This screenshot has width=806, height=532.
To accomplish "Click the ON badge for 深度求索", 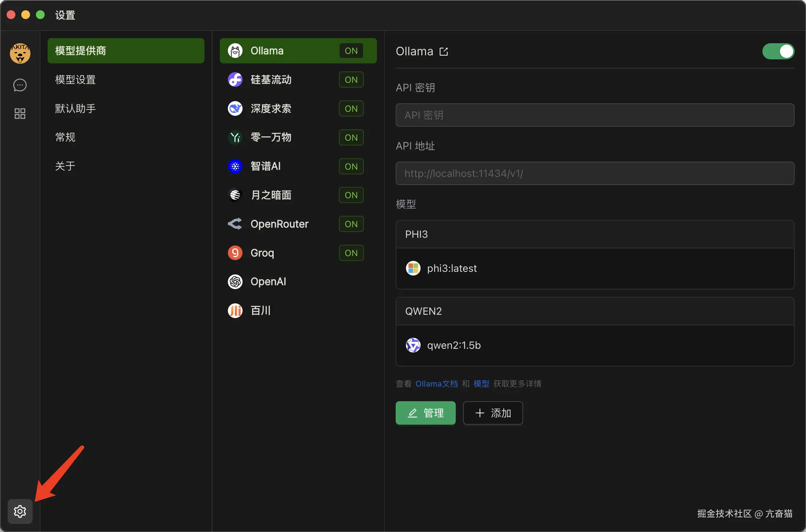I will pos(351,108).
